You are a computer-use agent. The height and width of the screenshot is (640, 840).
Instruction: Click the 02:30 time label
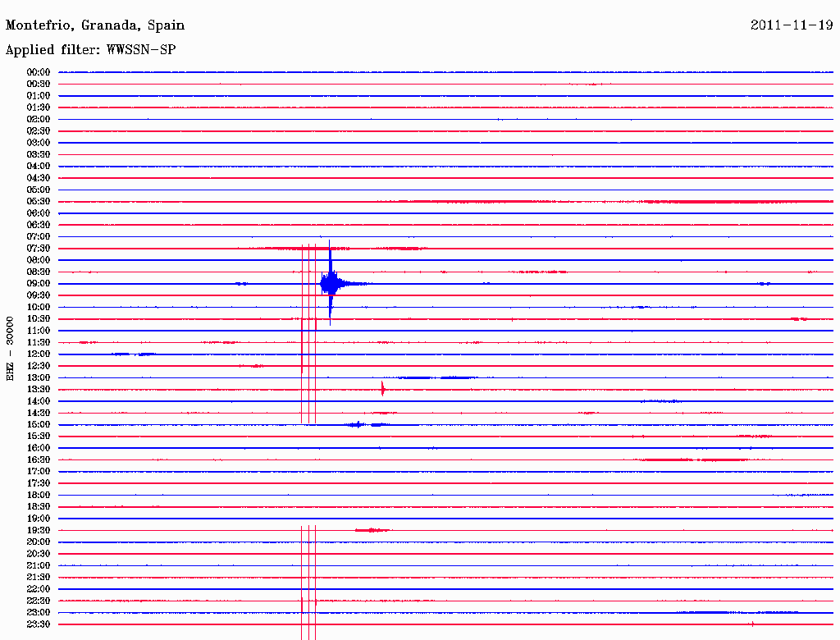[x=39, y=130]
